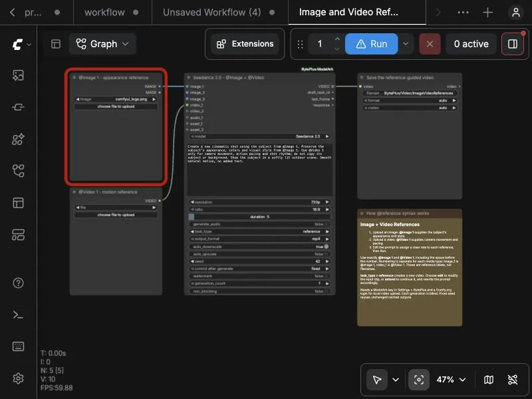Open the resolution 720p combo
Screen dimensions: 532x399
click(x=259, y=202)
